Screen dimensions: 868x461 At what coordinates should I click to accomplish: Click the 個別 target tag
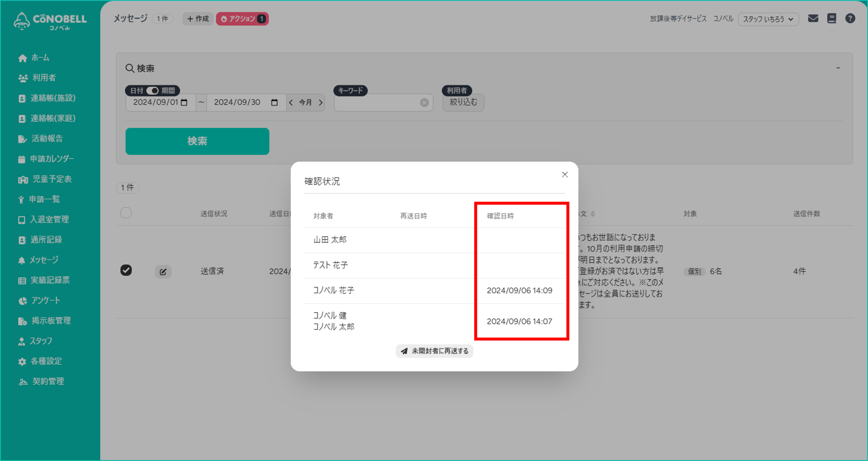click(x=694, y=271)
